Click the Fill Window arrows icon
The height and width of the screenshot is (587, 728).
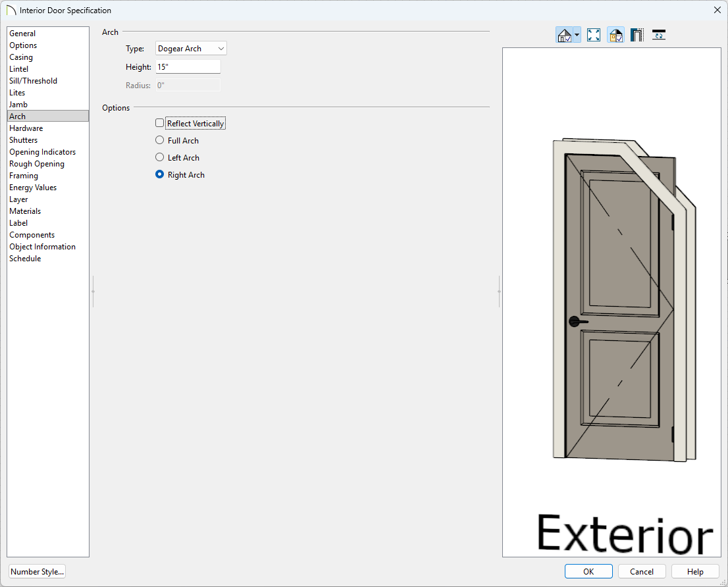(x=594, y=36)
